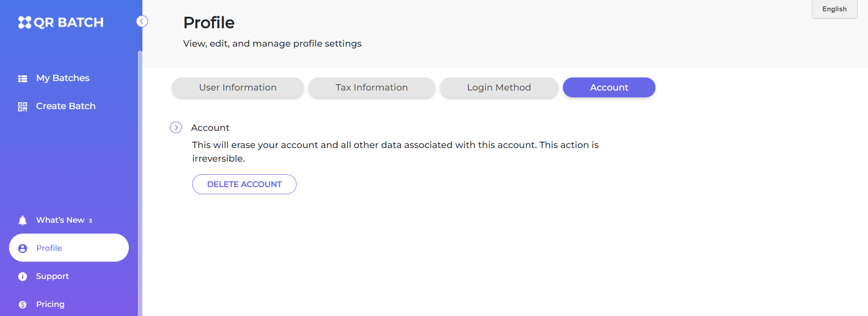Switch to Tax Information tab
Image resolution: width=868 pixels, height=316 pixels.
click(372, 87)
